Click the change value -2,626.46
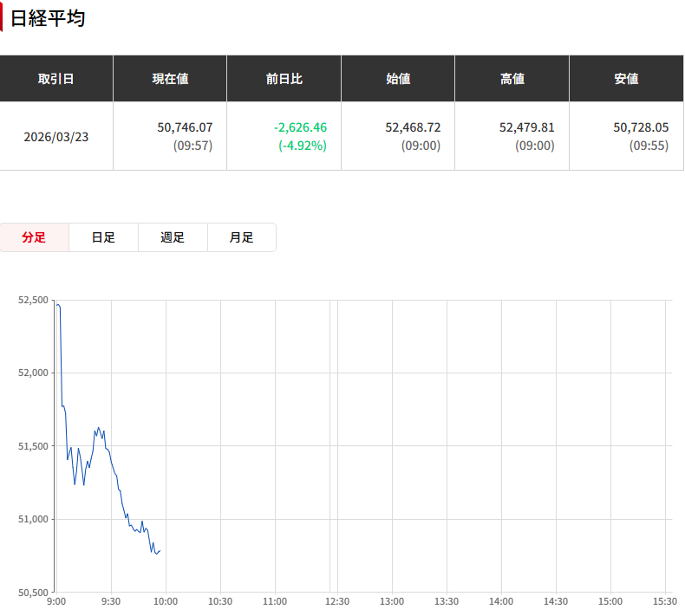Image resolution: width=685 pixels, height=616 pixels. tap(300, 127)
